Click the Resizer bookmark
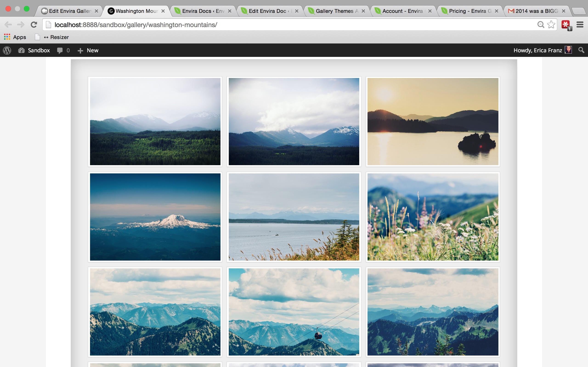588x367 pixels. [56, 37]
